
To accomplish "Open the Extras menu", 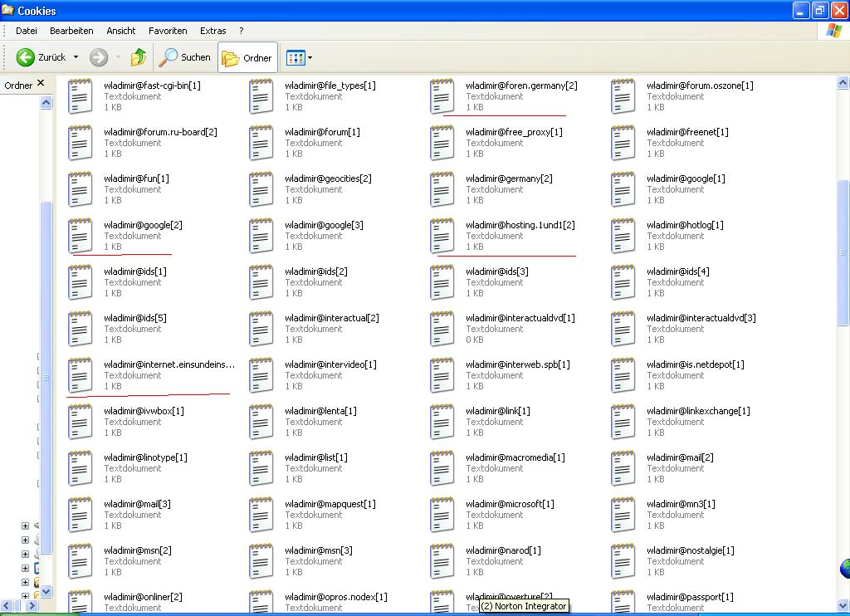I will coord(213,31).
